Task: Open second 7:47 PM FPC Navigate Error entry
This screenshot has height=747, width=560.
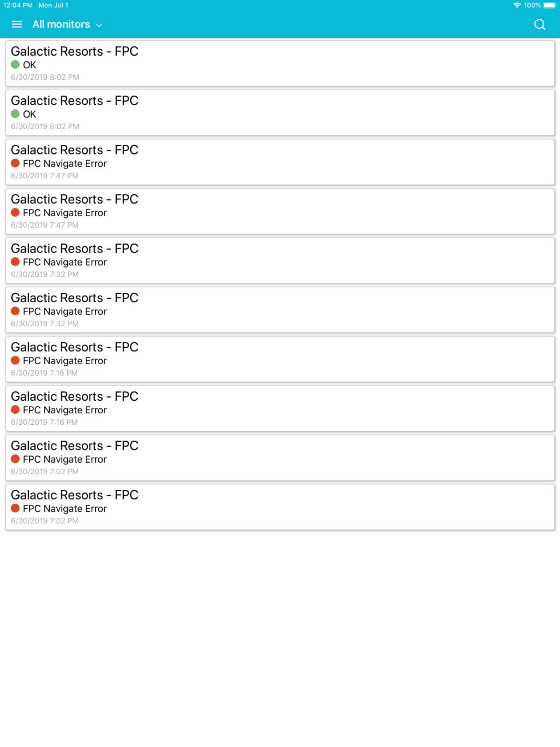Action: point(280,211)
